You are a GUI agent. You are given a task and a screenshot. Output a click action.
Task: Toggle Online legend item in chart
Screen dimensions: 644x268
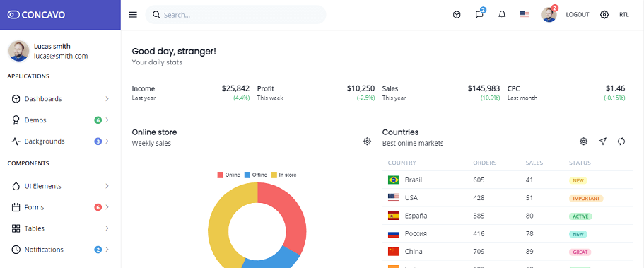229,175
